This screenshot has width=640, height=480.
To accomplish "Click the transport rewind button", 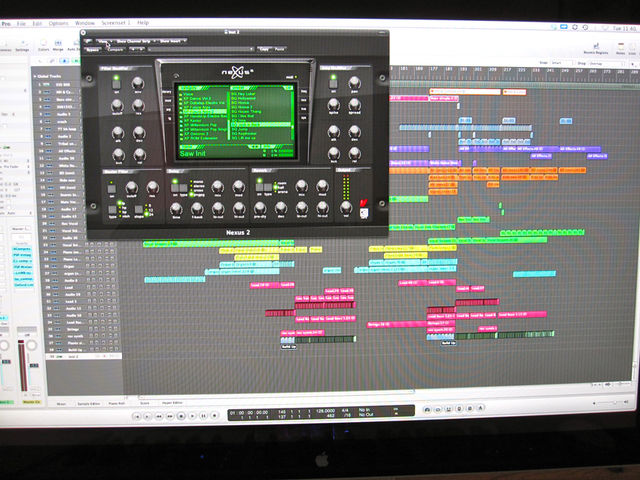I will (159, 416).
